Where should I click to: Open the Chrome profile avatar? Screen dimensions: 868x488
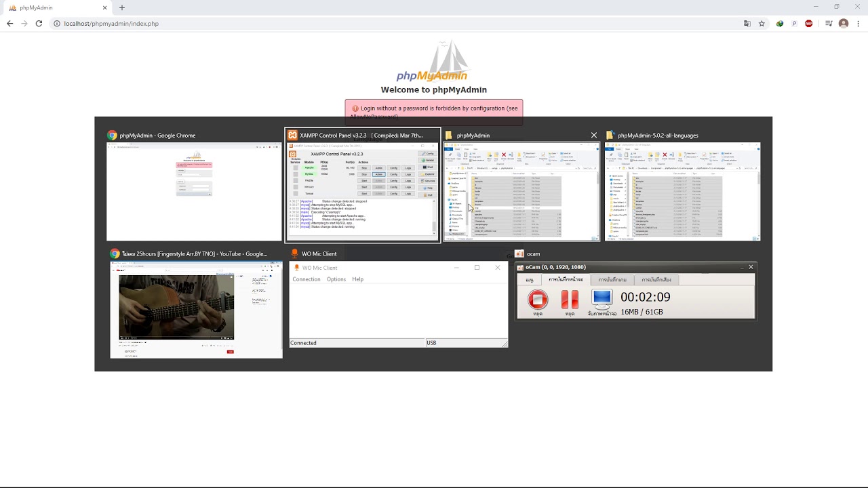pos(844,24)
